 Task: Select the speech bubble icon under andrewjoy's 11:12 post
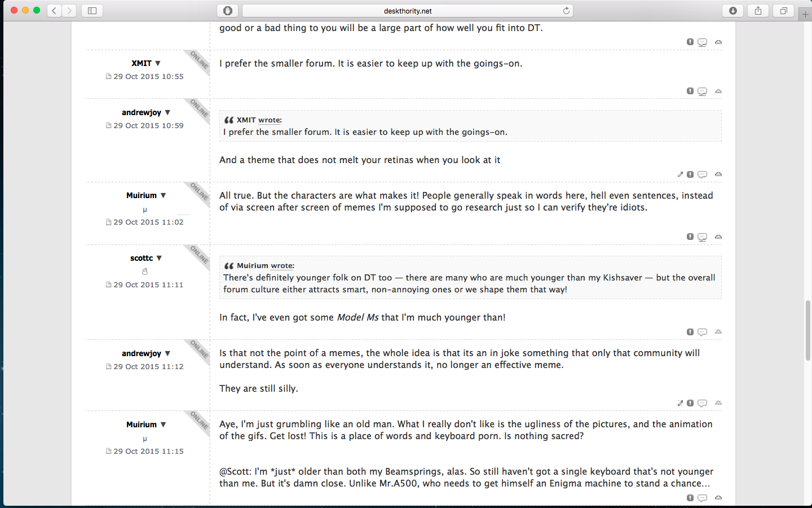tap(702, 403)
